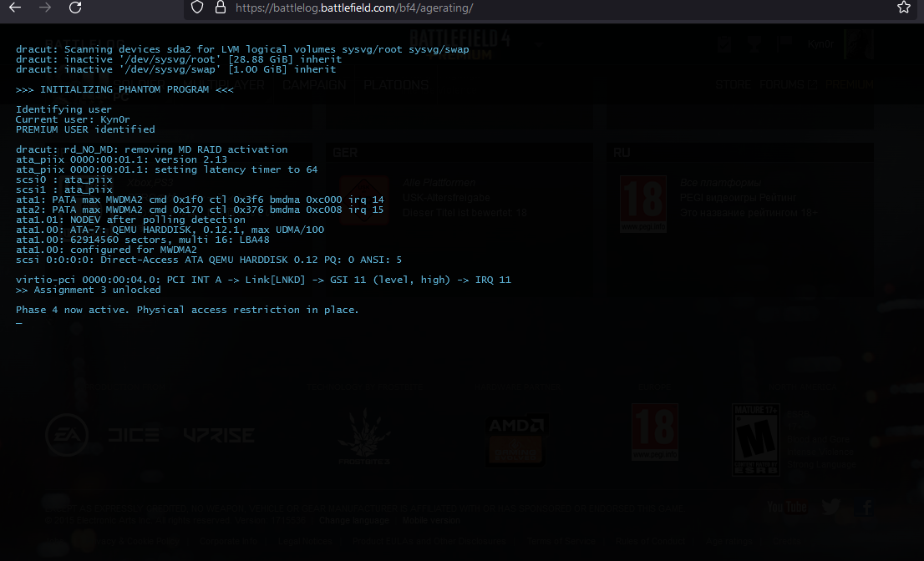Image resolution: width=924 pixels, height=561 pixels.
Task: Click the soldier avatar next to Kyn0r
Action: [859, 44]
